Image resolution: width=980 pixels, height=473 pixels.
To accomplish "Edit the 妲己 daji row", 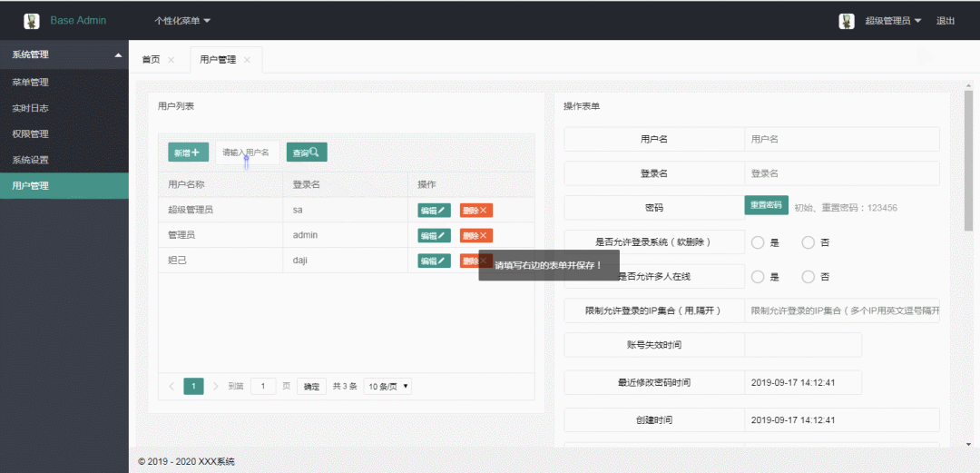I will click(435, 261).
